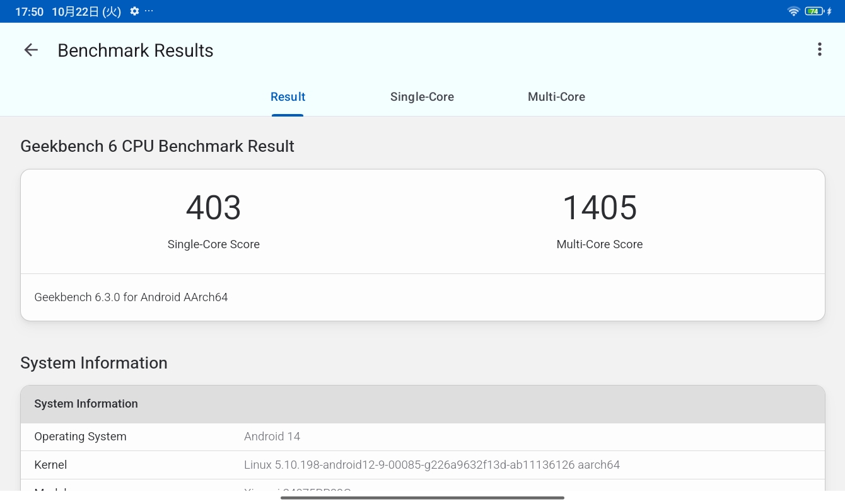This screenshot has height=504, width=845.
Task: Tap the bottom navigation gesture handle
Action: tap(422, 498)
